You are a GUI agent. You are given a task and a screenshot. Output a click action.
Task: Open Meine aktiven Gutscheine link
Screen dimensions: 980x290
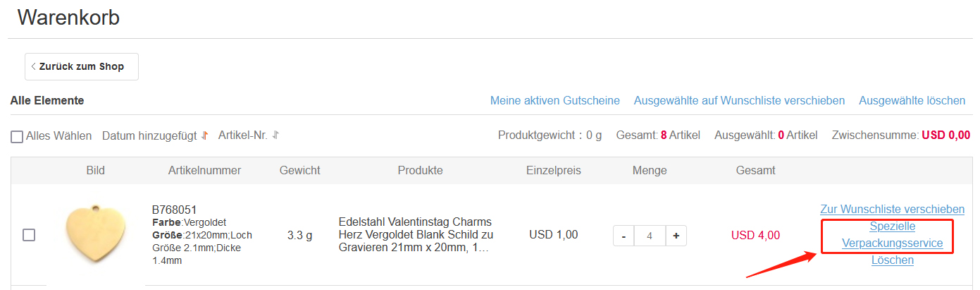555,100
